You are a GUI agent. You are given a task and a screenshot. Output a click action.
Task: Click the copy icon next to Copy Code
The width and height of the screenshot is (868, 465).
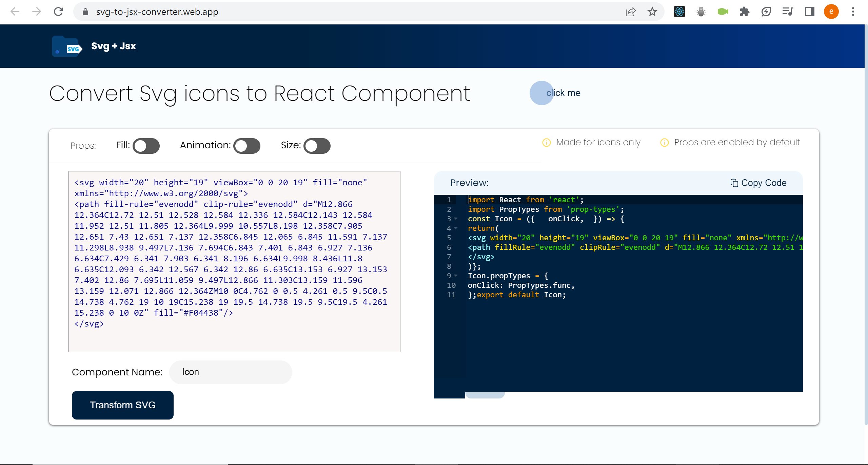click(734, 183)
